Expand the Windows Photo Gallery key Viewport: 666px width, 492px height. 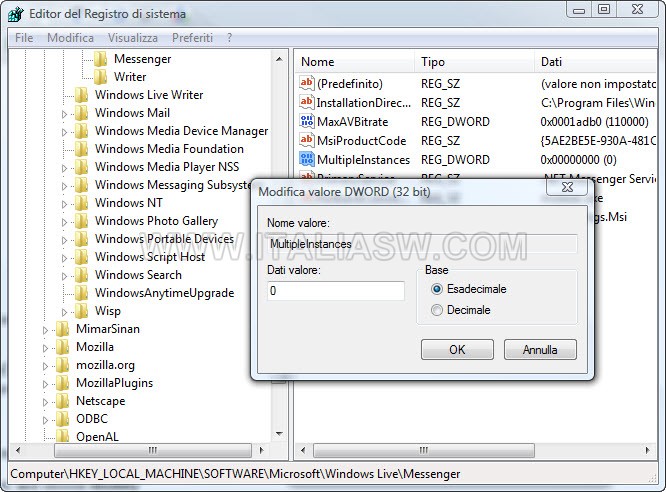[64, 222]
